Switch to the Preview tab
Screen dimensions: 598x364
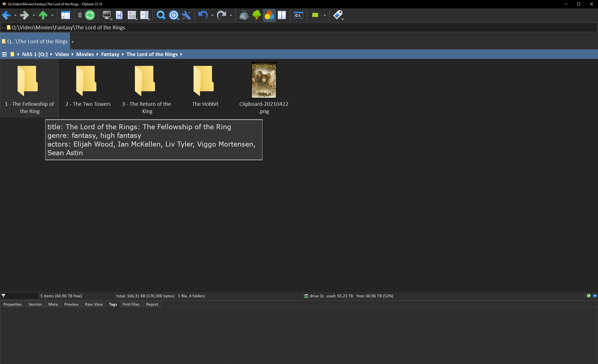click(x=71, y=304)
